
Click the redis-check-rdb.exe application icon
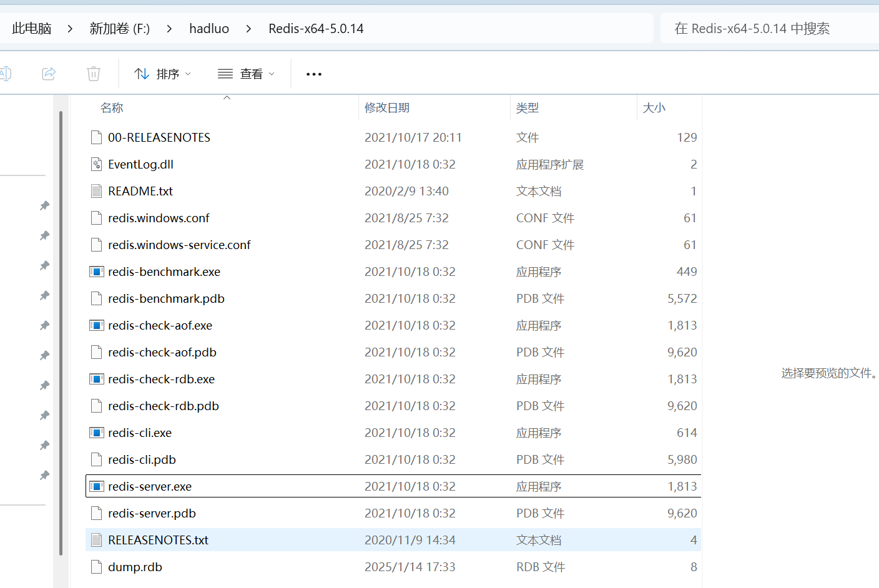(96, 379)
